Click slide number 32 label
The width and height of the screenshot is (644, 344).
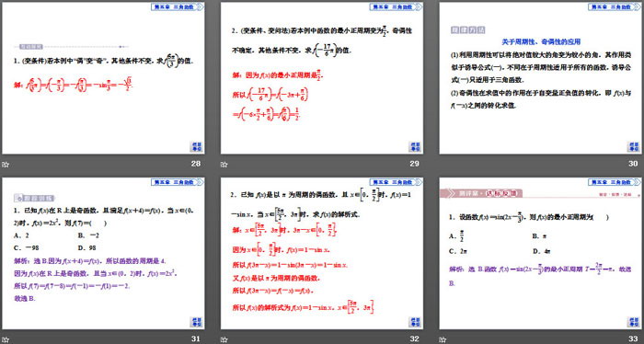tap(414, 338)
